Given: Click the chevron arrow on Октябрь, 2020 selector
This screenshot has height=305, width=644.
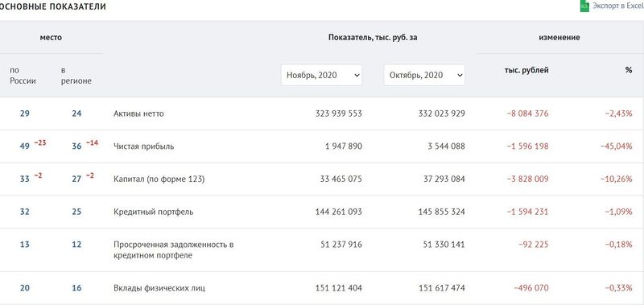Looking at the screenshot, I should point(459,76).
